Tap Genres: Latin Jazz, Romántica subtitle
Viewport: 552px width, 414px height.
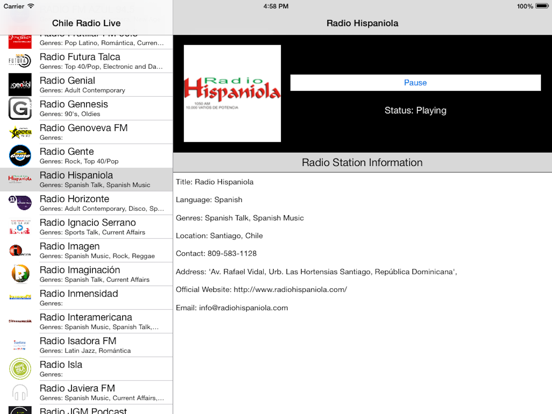pyautogui.click(x=85, y=351)
